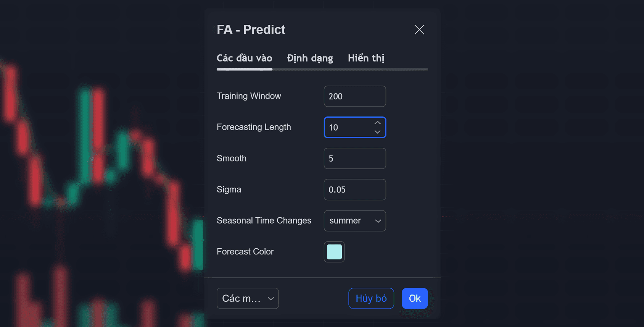Select the Smooth value field
This screenshot has height=327, width=644.
(x=354, y=159)
